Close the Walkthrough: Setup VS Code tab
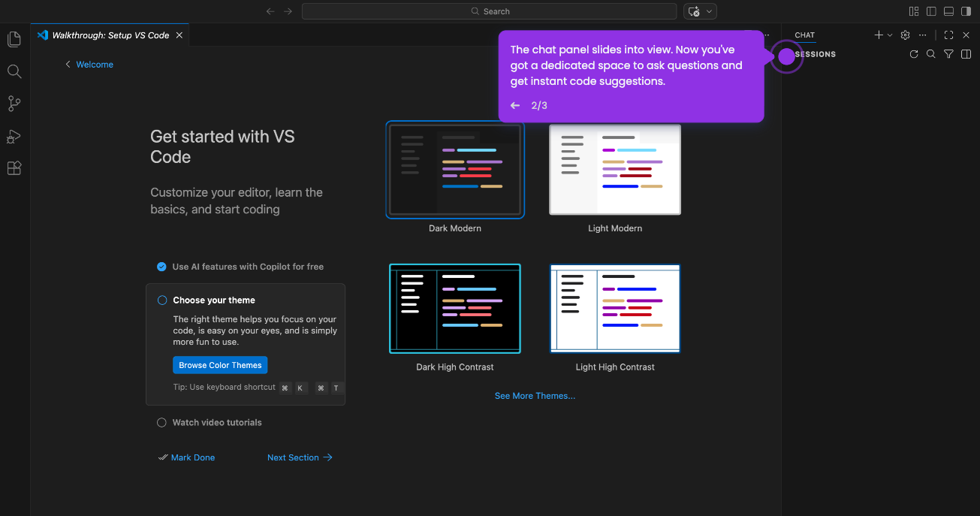This screenshot has width=980, height=516. 179,35
